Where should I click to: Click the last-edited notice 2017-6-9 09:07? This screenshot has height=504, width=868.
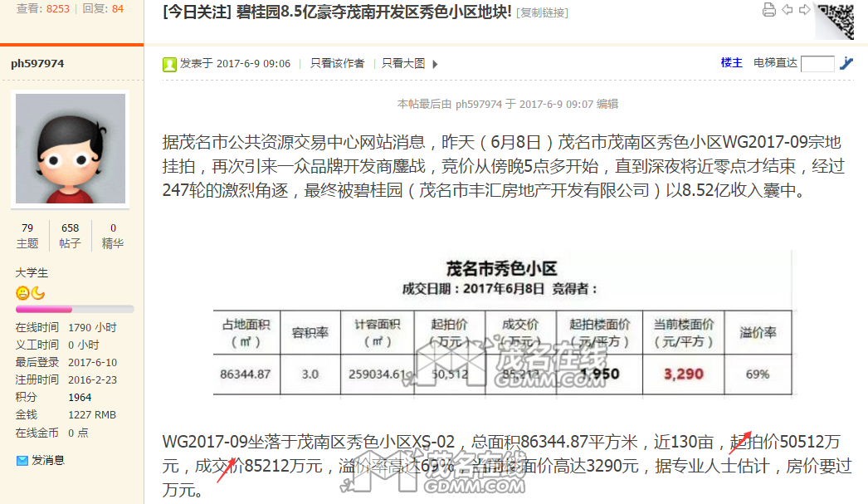tap(508, 104)
